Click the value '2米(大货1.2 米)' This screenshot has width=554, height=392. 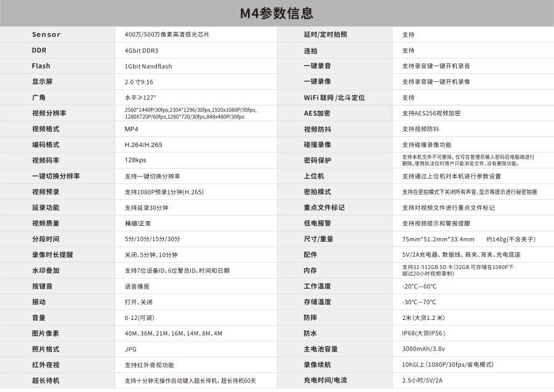(424, 318)
